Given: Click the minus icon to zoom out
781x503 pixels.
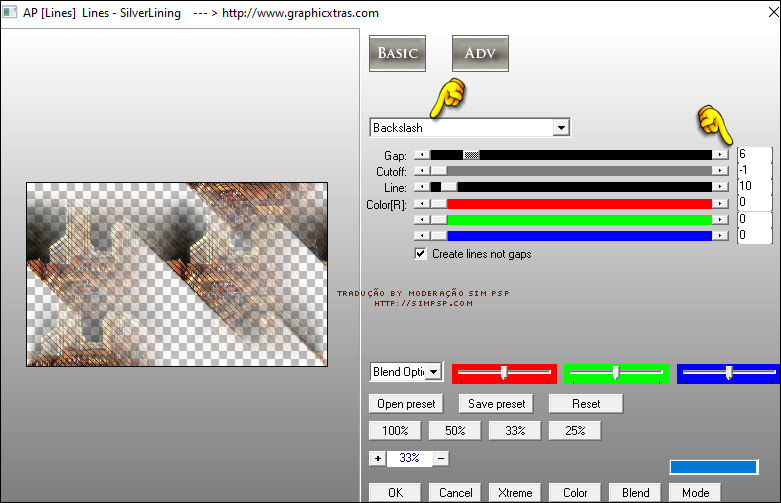Looking at the screenshot, I should [x=441, y=458].
